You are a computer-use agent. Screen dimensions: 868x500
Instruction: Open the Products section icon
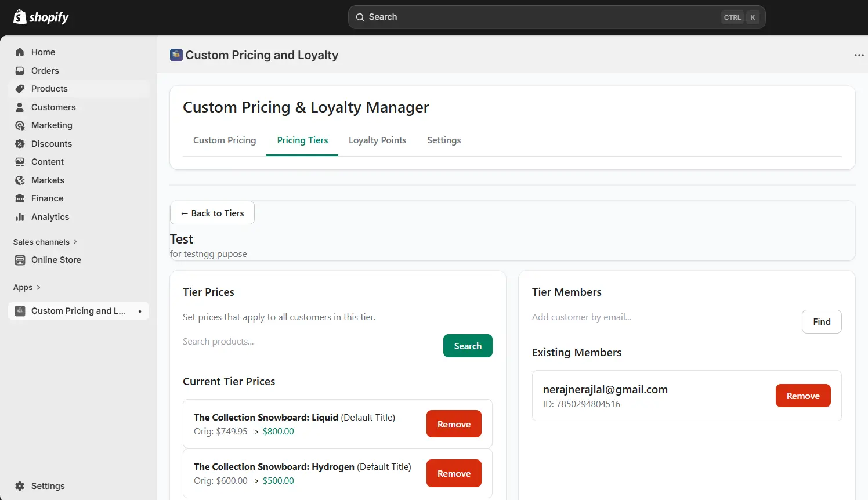pos(20,89)
